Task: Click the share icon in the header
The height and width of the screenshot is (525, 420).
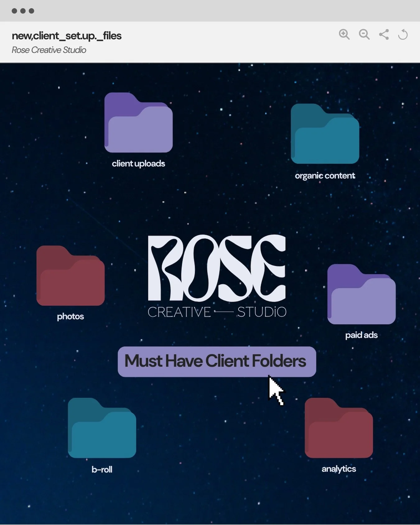Action: click(384, 34)
